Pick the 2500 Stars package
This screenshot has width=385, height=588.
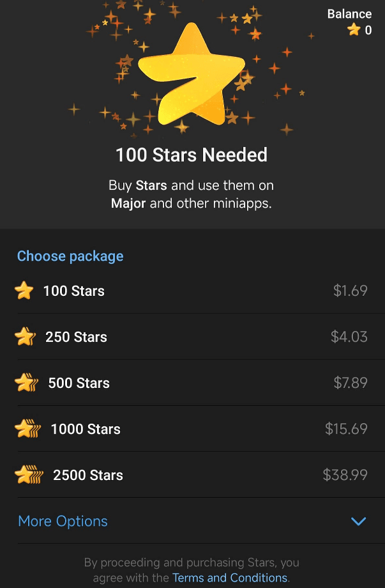[x=193, y=475]
